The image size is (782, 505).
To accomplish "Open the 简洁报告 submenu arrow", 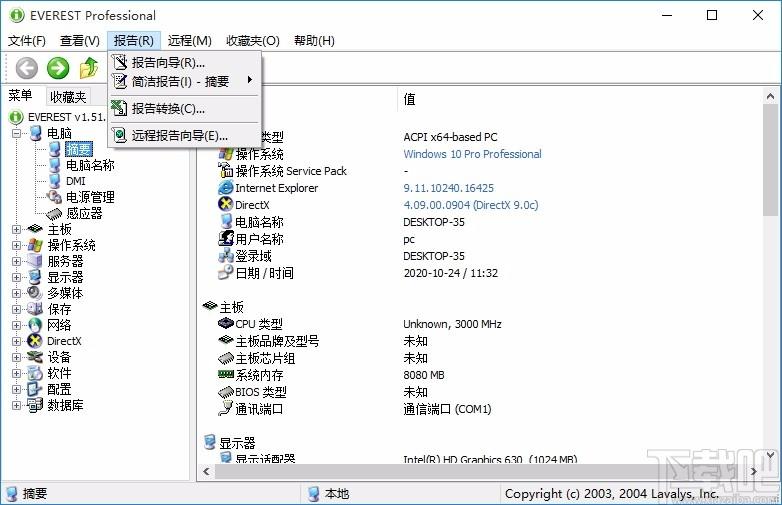I will (x=250, y=80).
